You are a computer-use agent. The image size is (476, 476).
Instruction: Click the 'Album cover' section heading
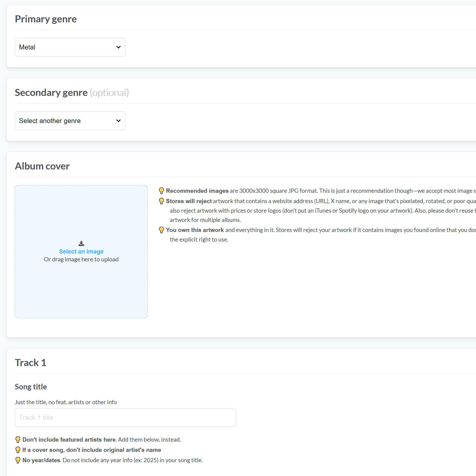pyautogui.click(x=42, y=166)
